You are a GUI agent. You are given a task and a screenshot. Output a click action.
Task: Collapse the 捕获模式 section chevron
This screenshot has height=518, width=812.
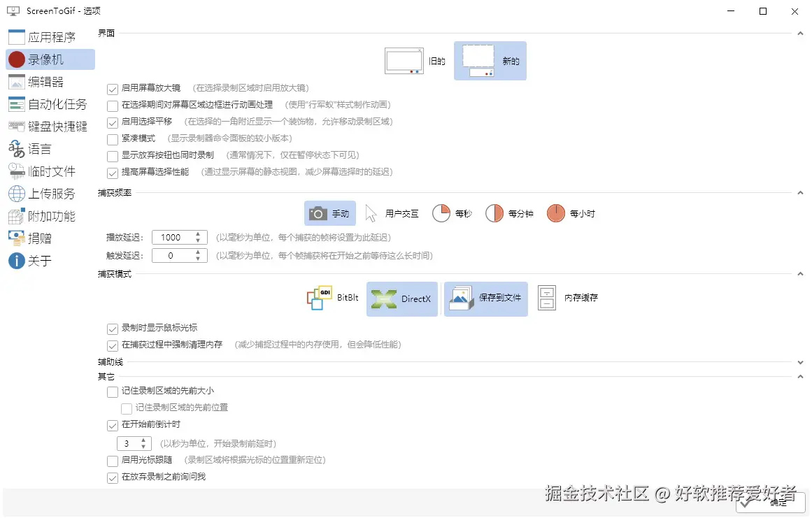(x=800, y=274)
